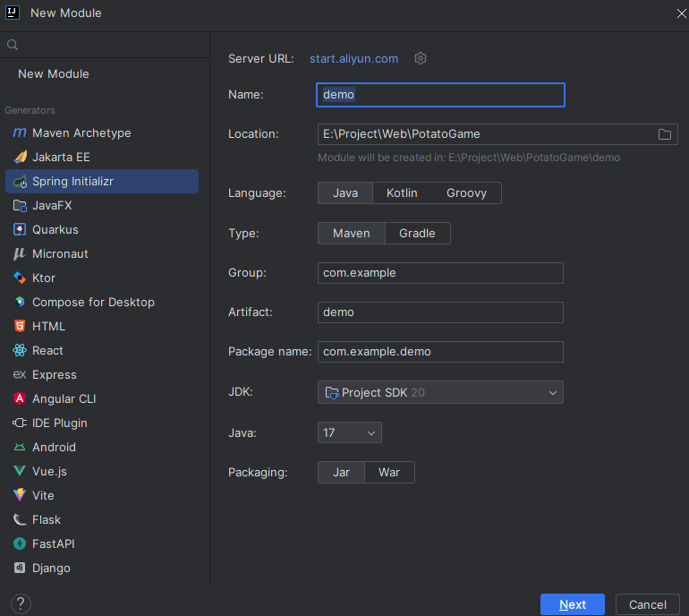Screen dimensions: 689x616
Task: Select Compose for Desktop generator
Action: coord(102,302)
